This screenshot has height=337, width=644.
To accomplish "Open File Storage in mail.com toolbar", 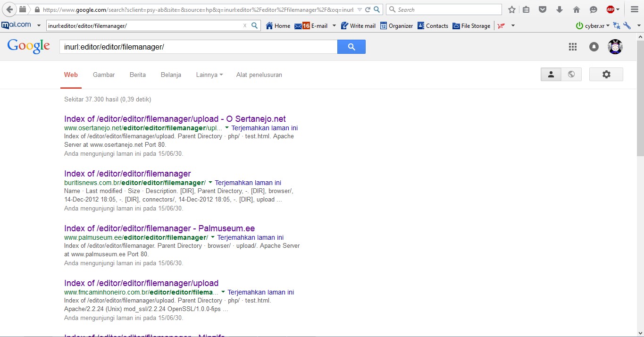I will pyautogui.click(x=471, y=26).
